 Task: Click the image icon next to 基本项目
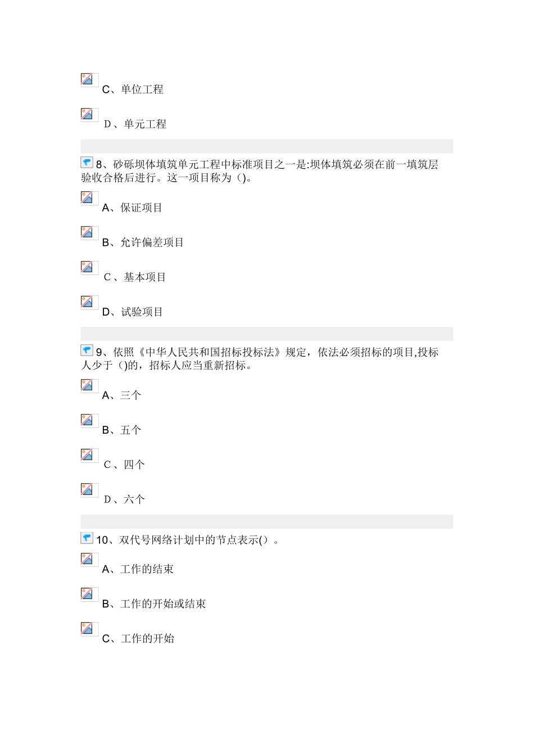[89, 268]
